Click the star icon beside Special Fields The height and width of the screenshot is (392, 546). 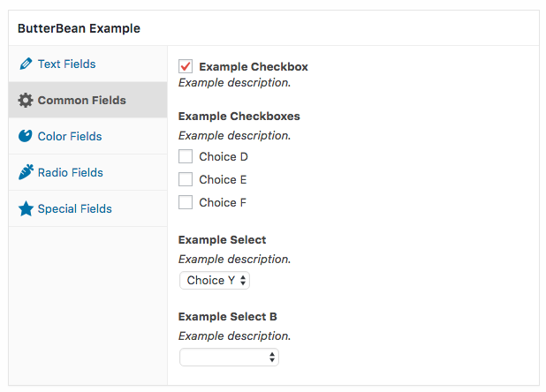coord(26,208)
